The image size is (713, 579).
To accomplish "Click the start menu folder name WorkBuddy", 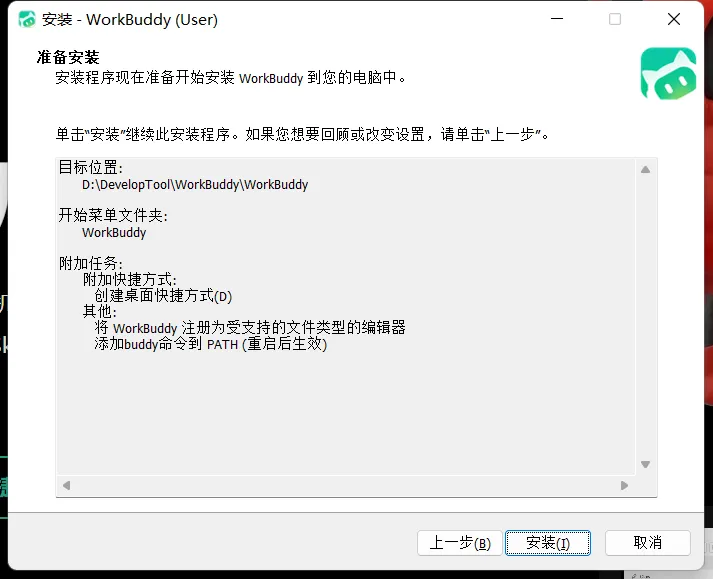I will (x=114, y=232).
